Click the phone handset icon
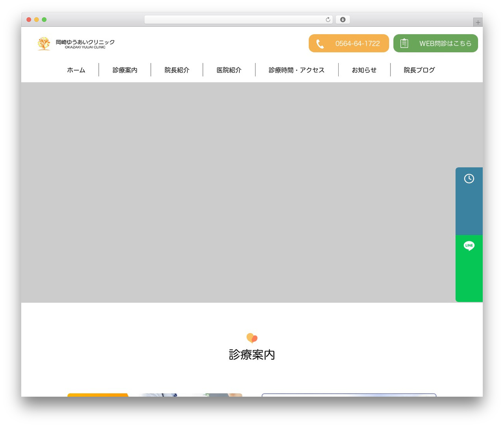The image size is (504, 427). click(320, 44)
